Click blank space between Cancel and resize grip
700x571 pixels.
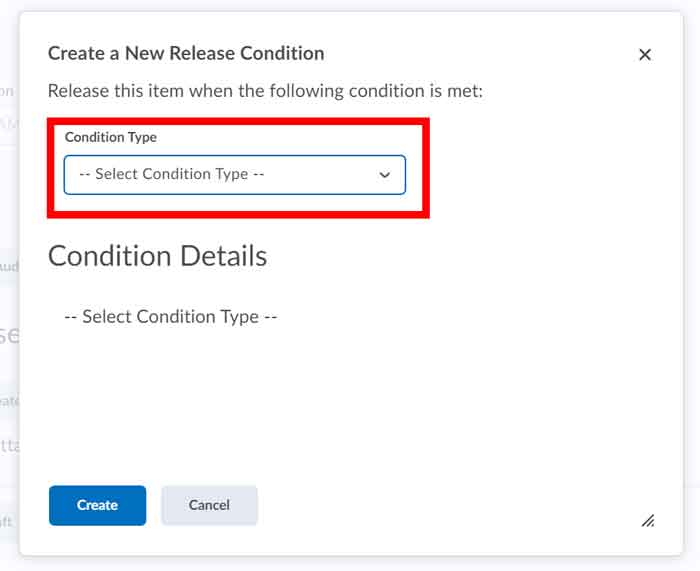click(450, 505)
